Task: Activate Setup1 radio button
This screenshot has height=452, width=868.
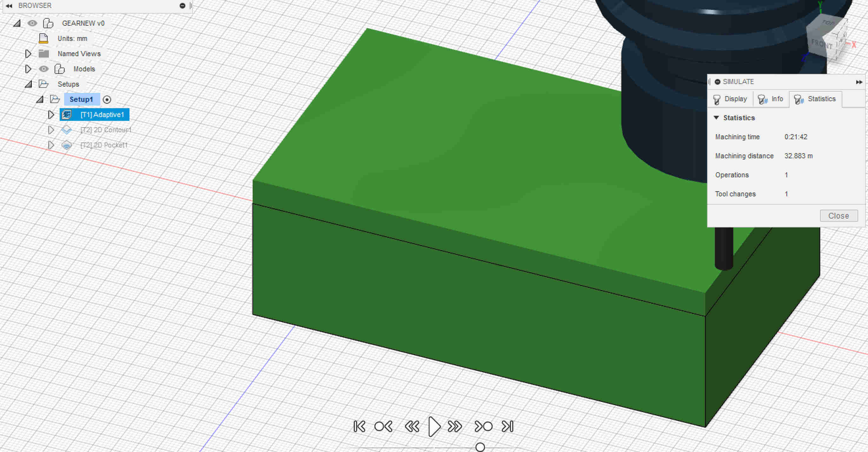Action: [107, 99]
